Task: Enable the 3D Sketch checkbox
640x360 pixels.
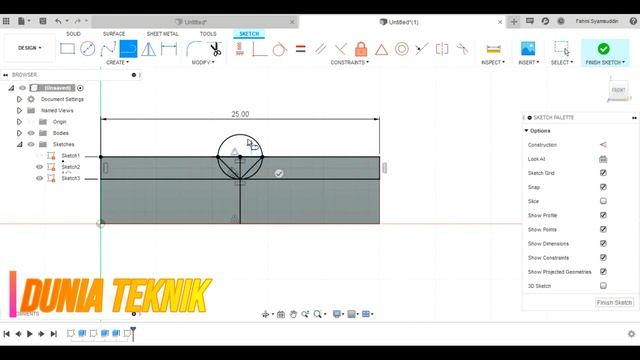Action: (603, 286)
